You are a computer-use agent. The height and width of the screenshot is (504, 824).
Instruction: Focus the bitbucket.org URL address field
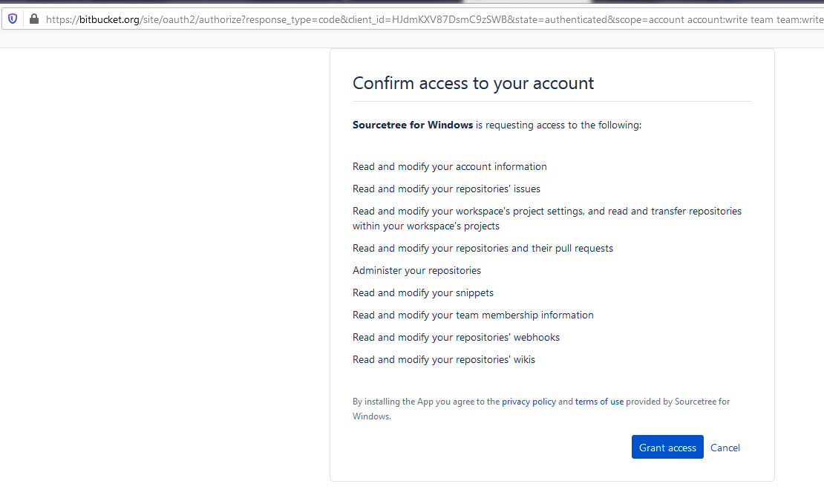(434, 19)
